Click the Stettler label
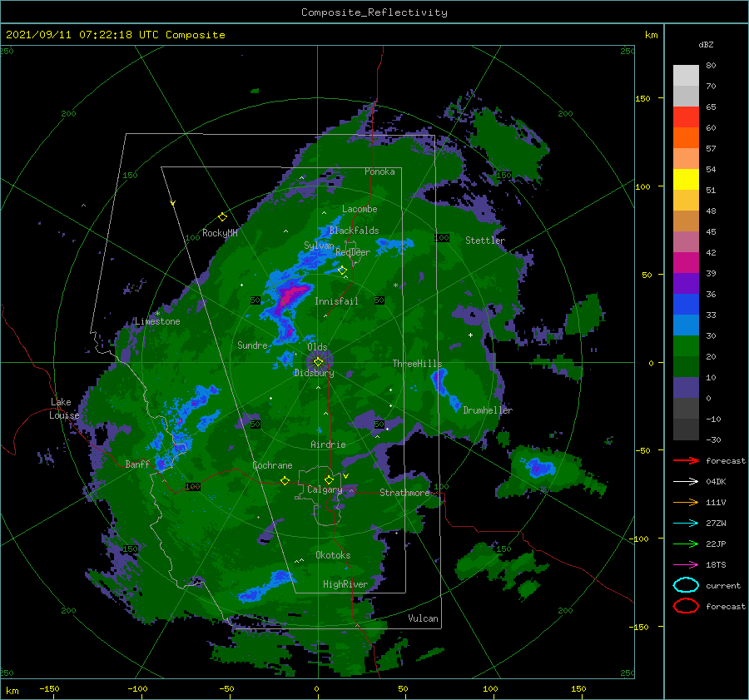749x700 pixels. point(485,241)
